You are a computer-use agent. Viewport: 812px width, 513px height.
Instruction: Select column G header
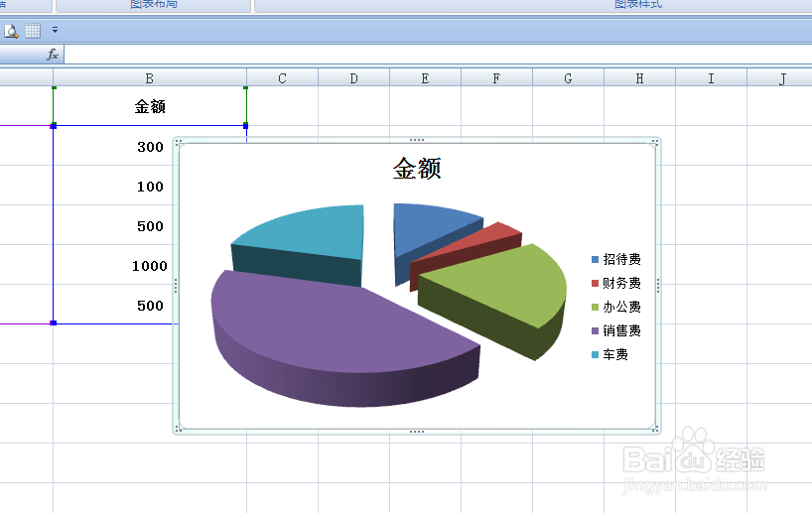coord(568,78)
